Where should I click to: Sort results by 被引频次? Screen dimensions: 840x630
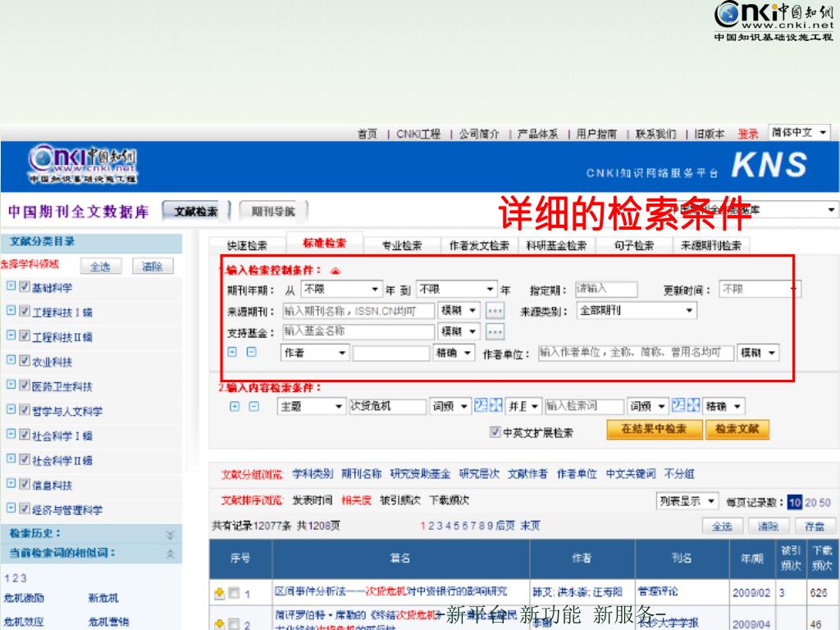(x=400, y=500)
